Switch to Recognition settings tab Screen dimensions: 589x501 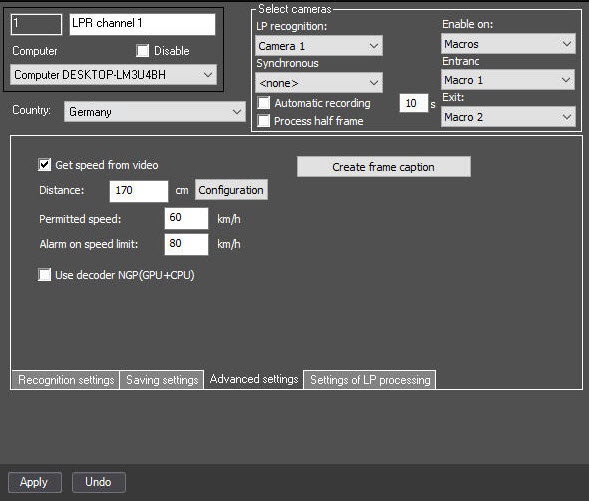tap(66, 380)
